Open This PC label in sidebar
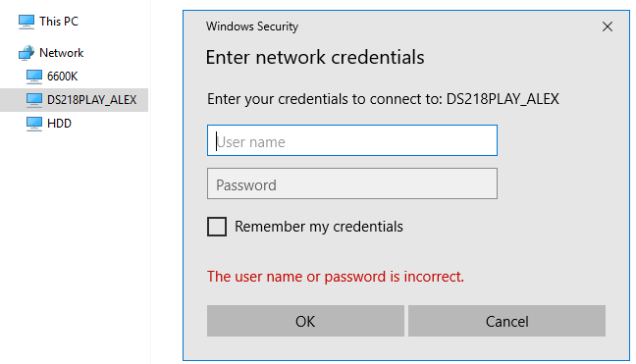This screenshot has height=364, width=636. pos(59,22)
